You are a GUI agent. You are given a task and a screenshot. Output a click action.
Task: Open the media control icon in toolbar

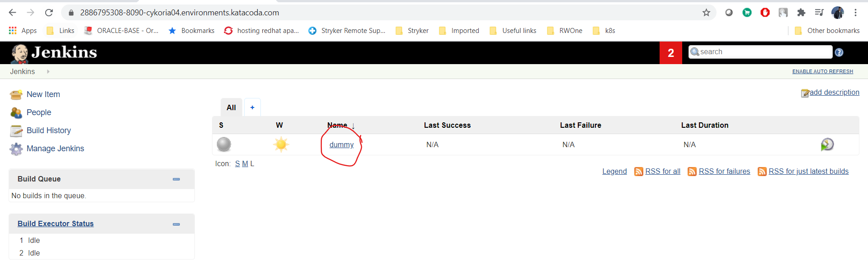[x=819, y=13]
